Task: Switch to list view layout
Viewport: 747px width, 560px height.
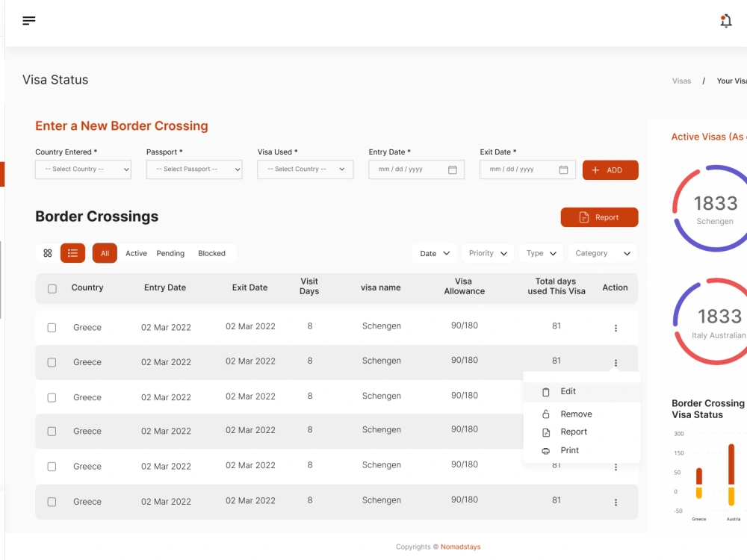Action: 72,253
